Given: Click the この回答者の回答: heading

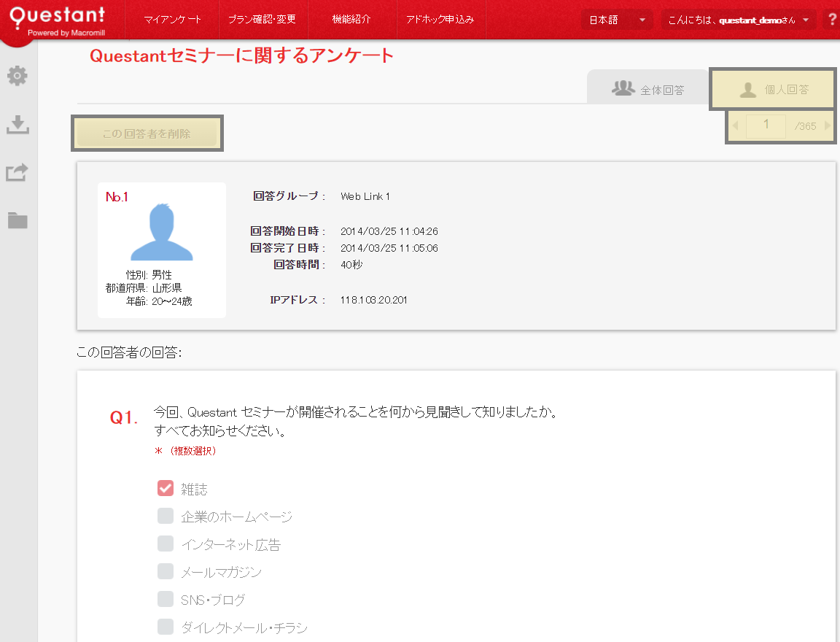Looking at the screenshot, I should pyautogui.click(x=129, y=352).
